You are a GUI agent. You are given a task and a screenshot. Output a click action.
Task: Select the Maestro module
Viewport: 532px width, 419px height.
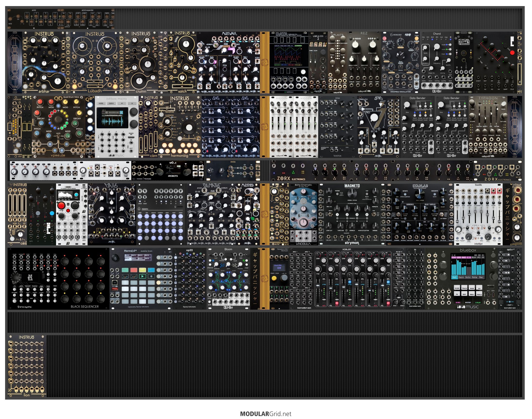[x=160, y=214]
